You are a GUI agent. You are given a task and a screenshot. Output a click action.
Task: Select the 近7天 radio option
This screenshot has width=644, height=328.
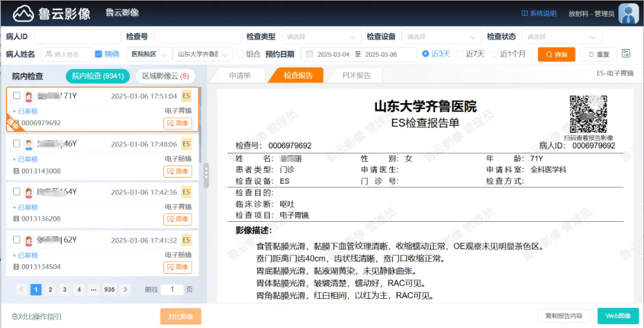tap(460, 54)
